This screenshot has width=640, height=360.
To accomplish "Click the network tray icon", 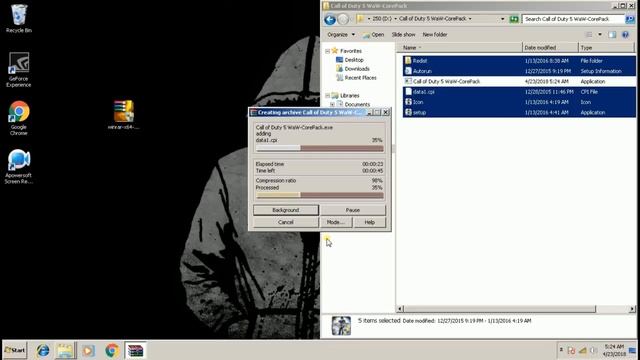I will pos(583,351).
